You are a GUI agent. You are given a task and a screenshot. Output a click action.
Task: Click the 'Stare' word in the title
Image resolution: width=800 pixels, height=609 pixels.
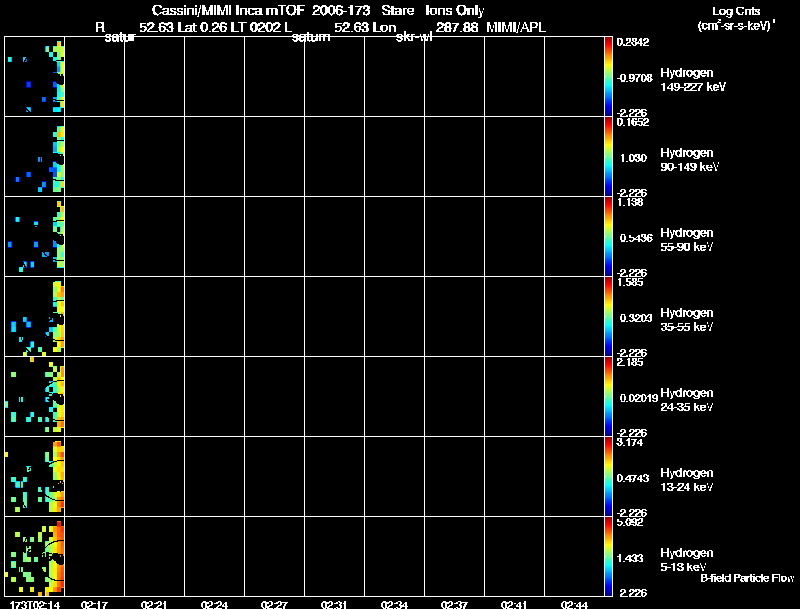coord(397,10)
